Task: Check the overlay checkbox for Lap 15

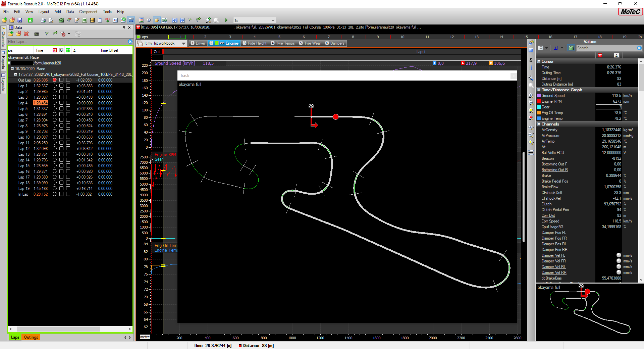Action: click(61, 166)
